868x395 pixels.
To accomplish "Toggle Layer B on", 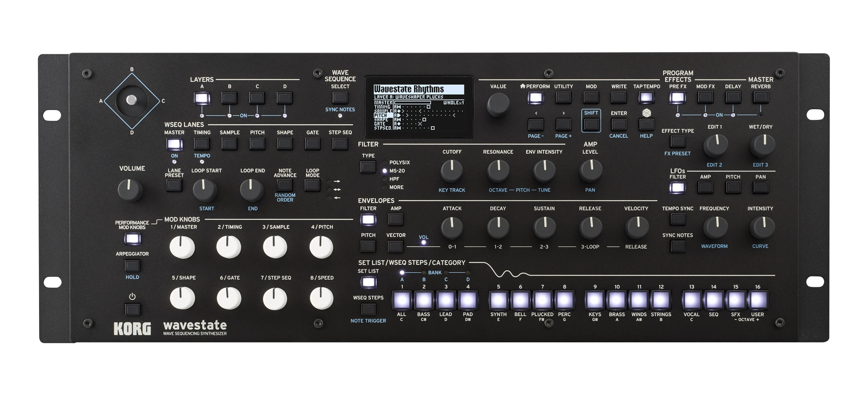I will point(229,98).
